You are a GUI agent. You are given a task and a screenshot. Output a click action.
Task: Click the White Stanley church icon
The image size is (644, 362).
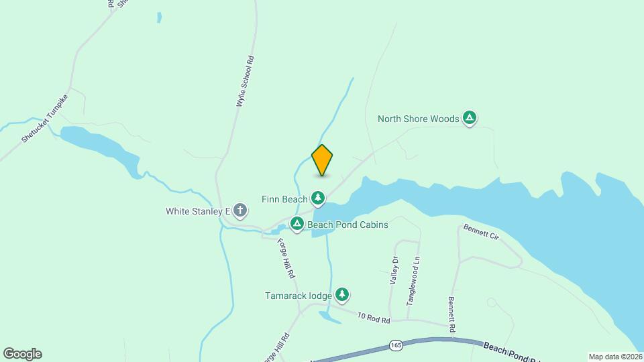[x=240, y=210]
